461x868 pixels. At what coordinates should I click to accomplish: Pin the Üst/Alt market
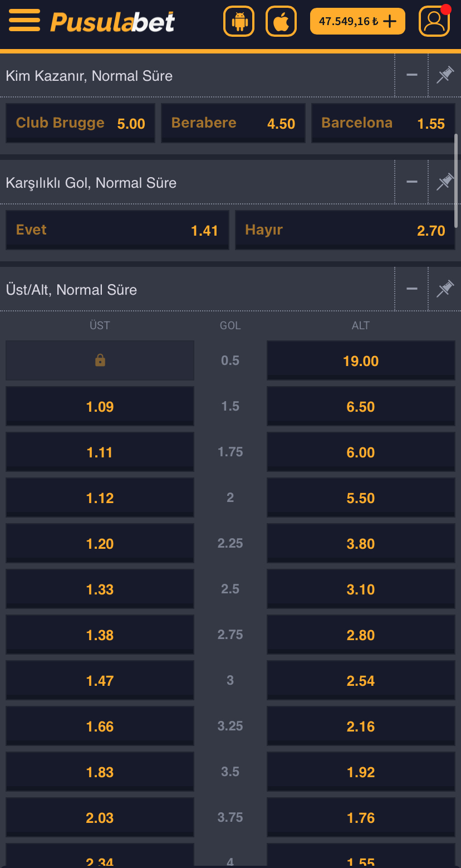pyautogui.click(x=445, y=289)
